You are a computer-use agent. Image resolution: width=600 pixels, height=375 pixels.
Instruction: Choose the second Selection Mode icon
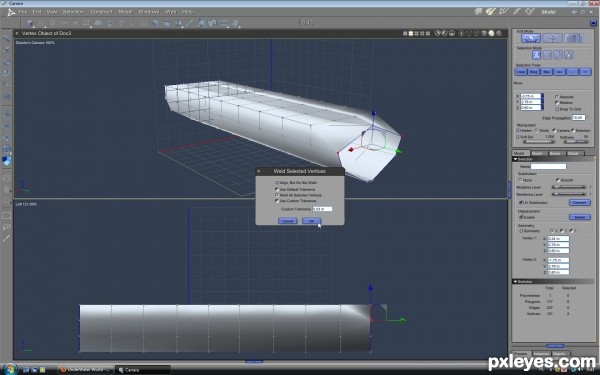[547, 55]
